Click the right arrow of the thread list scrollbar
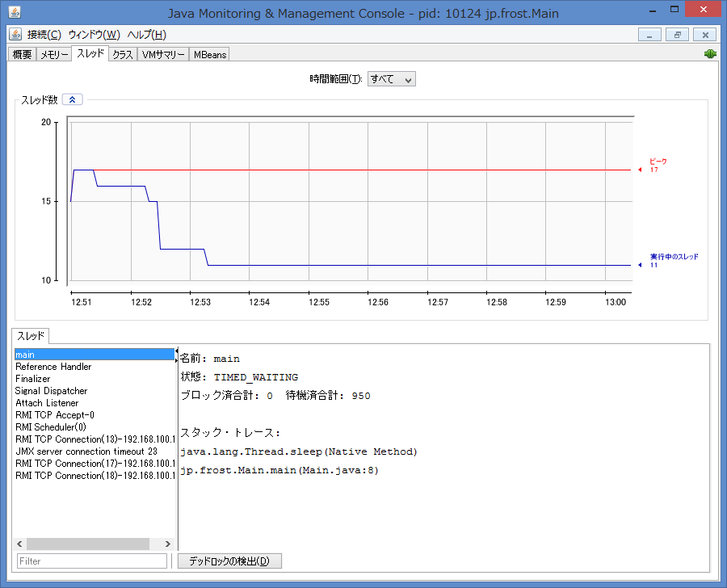Viewport: 727px width, 588px height. click(167, 544)
